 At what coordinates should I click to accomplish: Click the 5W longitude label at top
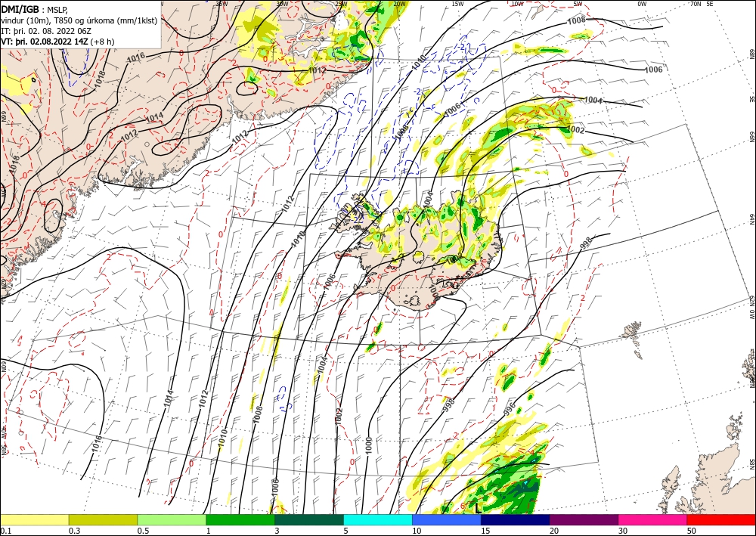point(578,4)
